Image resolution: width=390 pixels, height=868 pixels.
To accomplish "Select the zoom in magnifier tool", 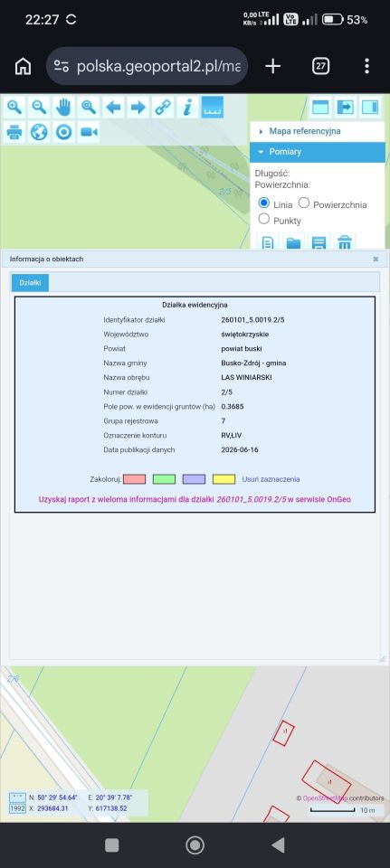I will pyautogui.click(x=14, y=107).
